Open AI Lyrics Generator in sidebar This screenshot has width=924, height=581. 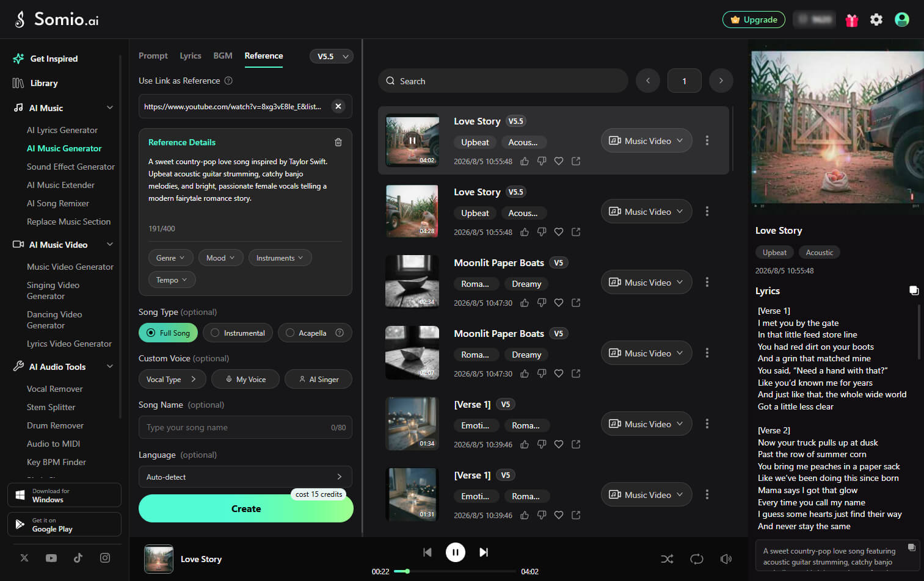[x=62, y=130]
